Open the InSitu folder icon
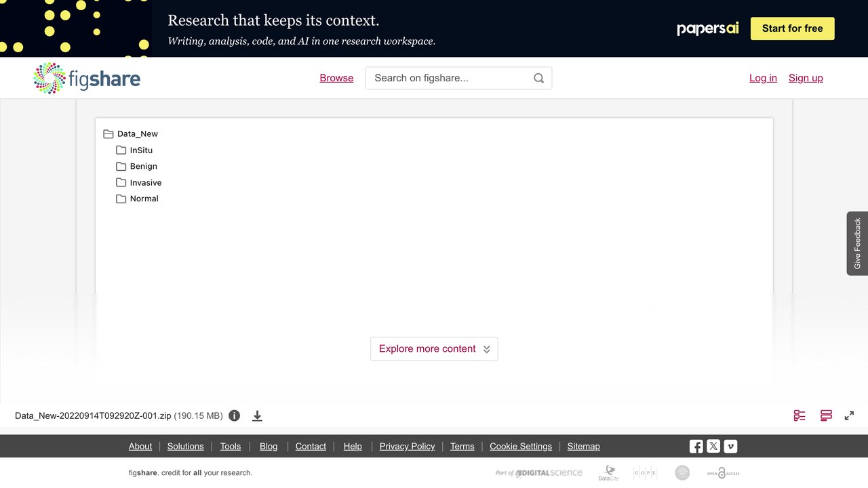868x488 pixels. click(121, 150)
